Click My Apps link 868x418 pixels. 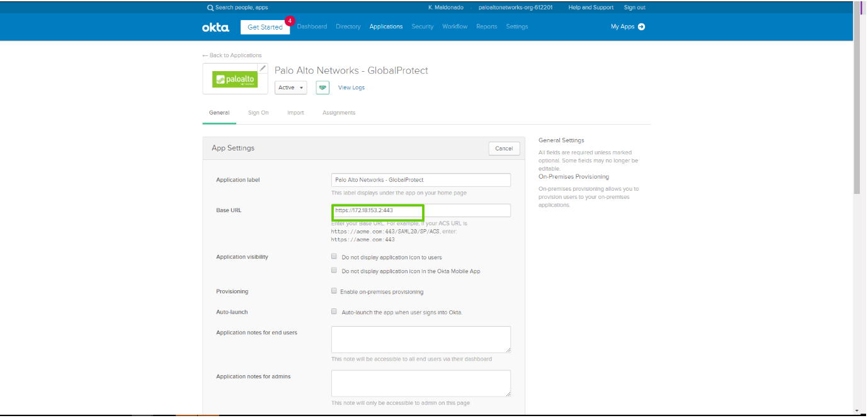pos(622,26)
